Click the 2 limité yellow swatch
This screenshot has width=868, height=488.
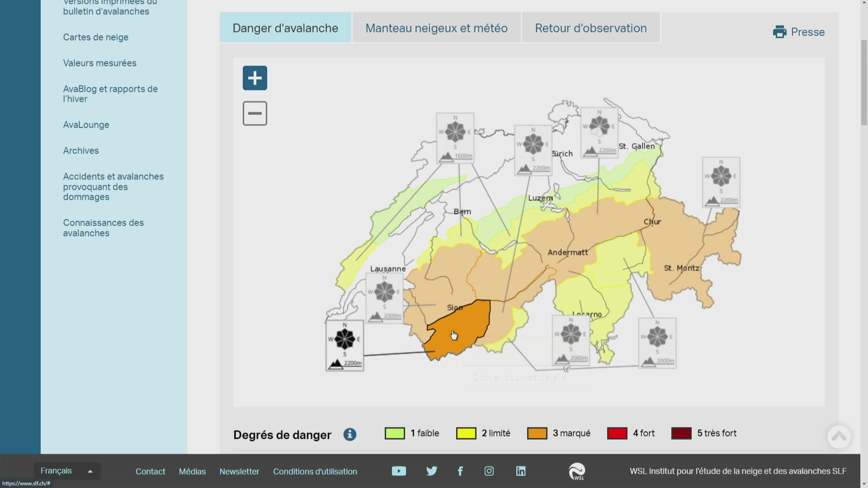tap(466, 433)
